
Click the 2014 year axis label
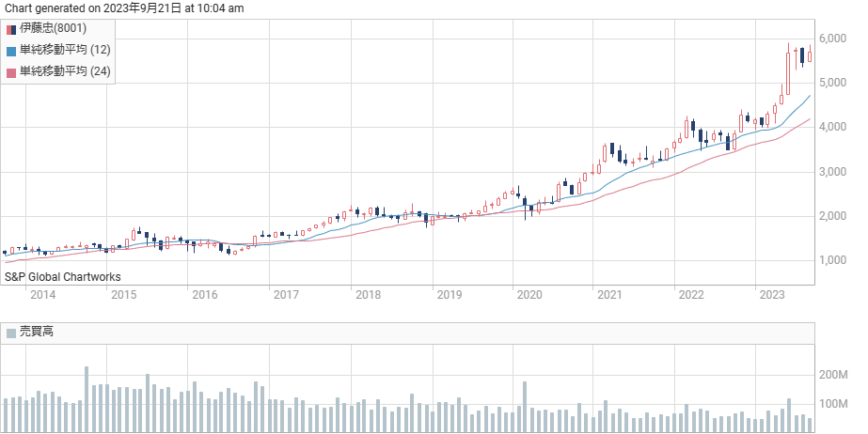42,295
